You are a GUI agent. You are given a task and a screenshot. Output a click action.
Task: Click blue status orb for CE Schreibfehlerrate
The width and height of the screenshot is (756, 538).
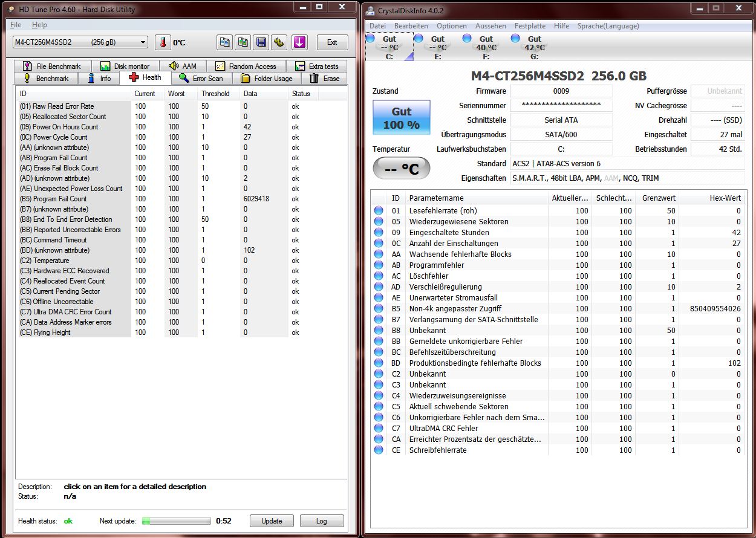click(x=379, y=450)
